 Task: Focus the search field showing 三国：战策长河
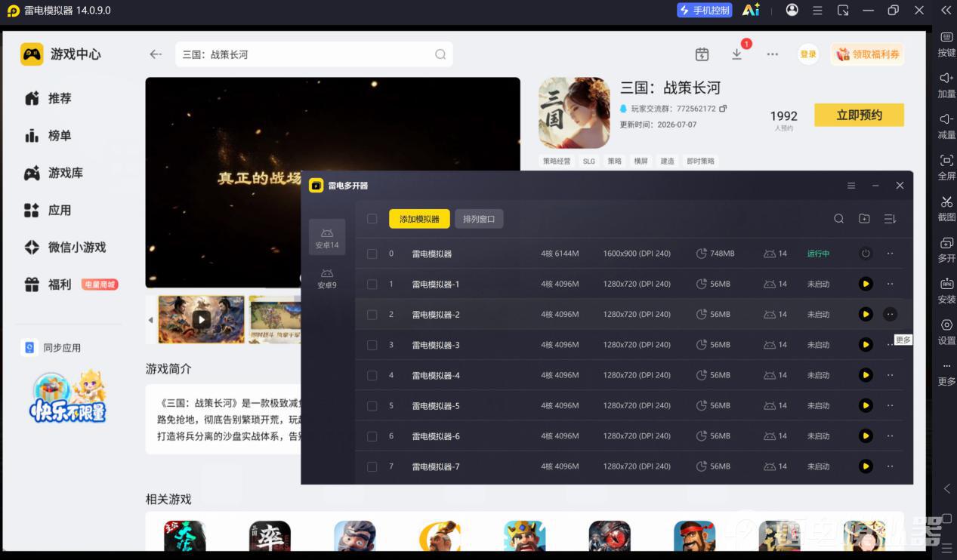[314, 54]
